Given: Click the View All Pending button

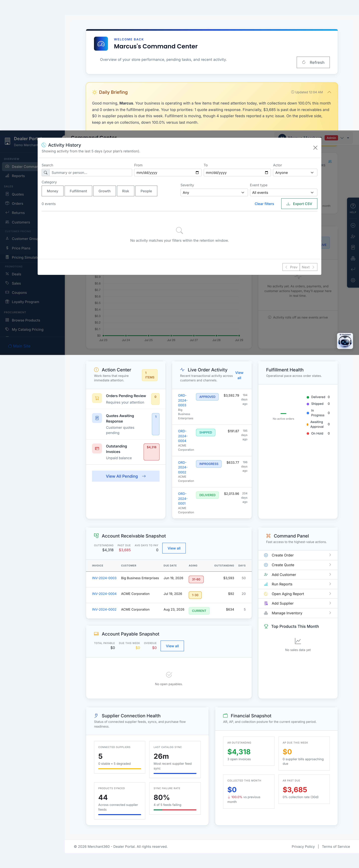Looking at the screenshot, I should 126,476.
